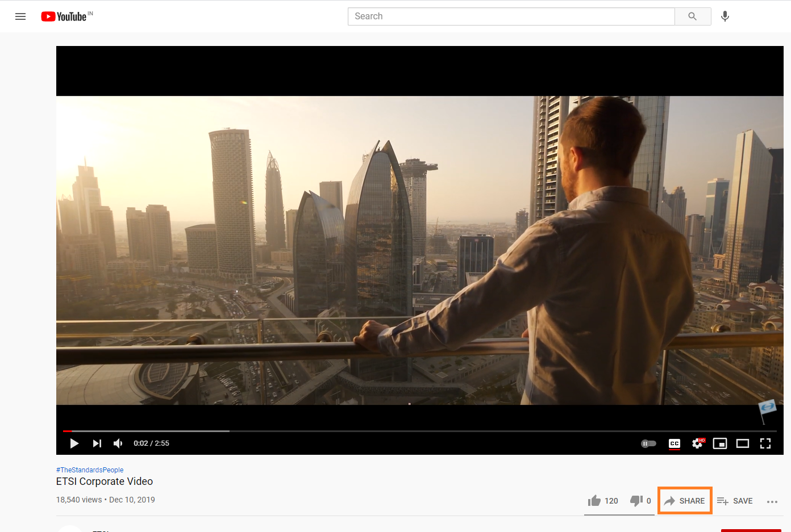Viewport: 791px width, 532px height.
Task: Open player settings gear
Action: click(698, 443)
